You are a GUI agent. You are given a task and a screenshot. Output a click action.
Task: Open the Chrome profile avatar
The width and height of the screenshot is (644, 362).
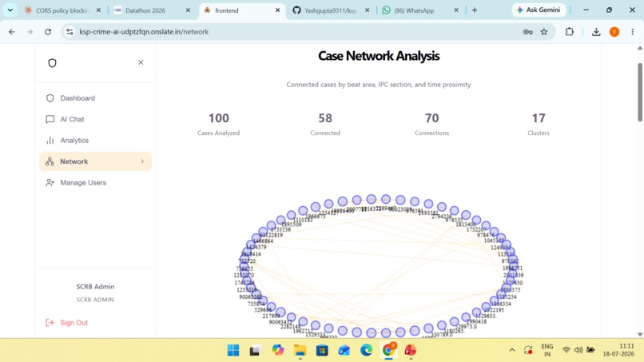click(x=614, y=32)
